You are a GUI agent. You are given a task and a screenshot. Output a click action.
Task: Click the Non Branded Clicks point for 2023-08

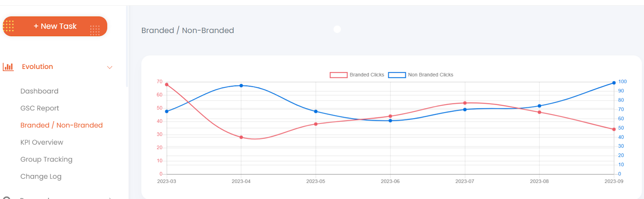[539, 106]
